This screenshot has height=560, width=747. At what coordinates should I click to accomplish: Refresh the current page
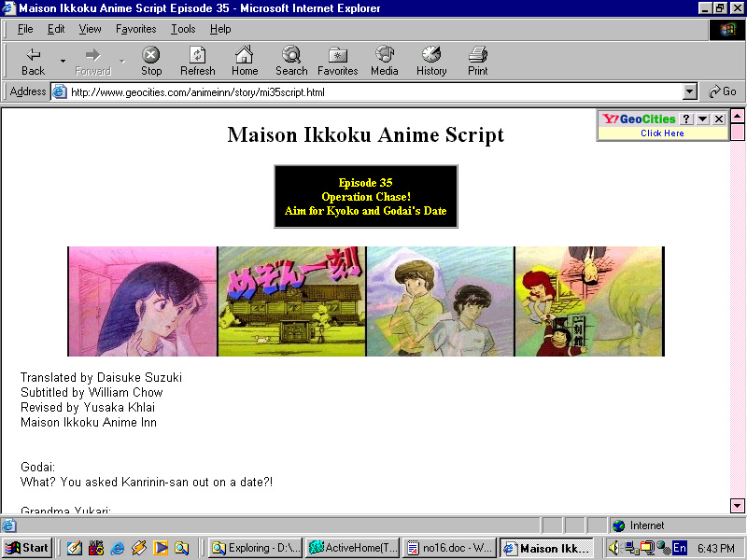tap(198, 62)
